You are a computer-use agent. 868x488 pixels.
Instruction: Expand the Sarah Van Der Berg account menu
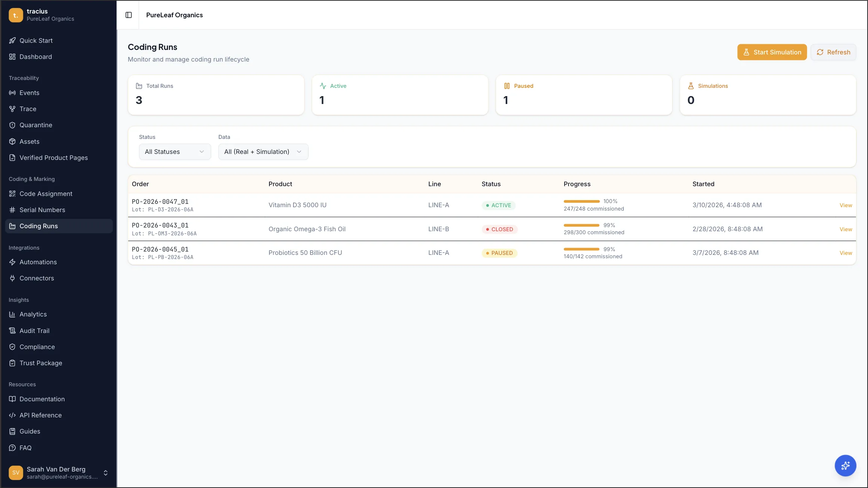[x=106, y=473]
